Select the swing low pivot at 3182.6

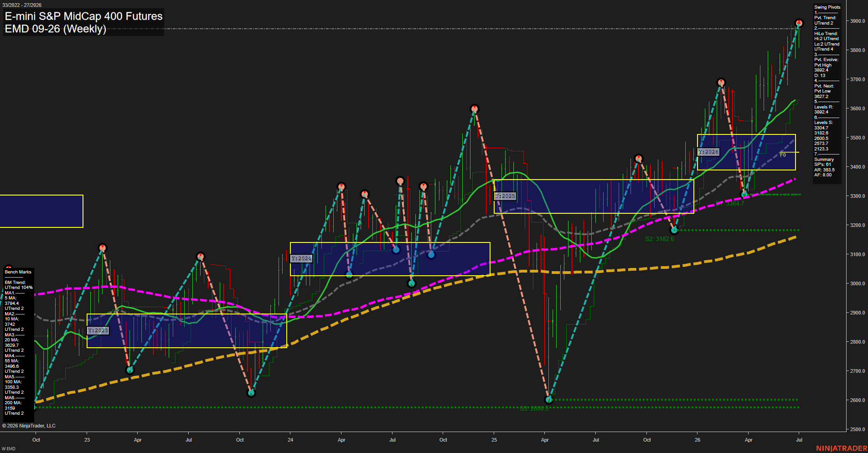pos(675,230)
